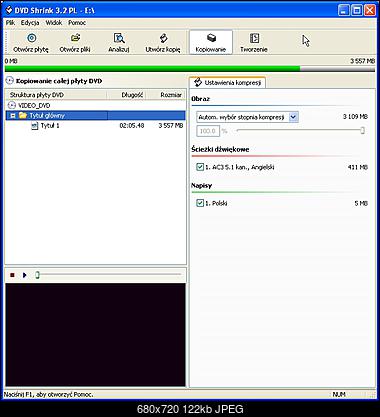380x417 pixels.
Task: Click the DVD Shrink title bar icon
Action: [9, 10]
